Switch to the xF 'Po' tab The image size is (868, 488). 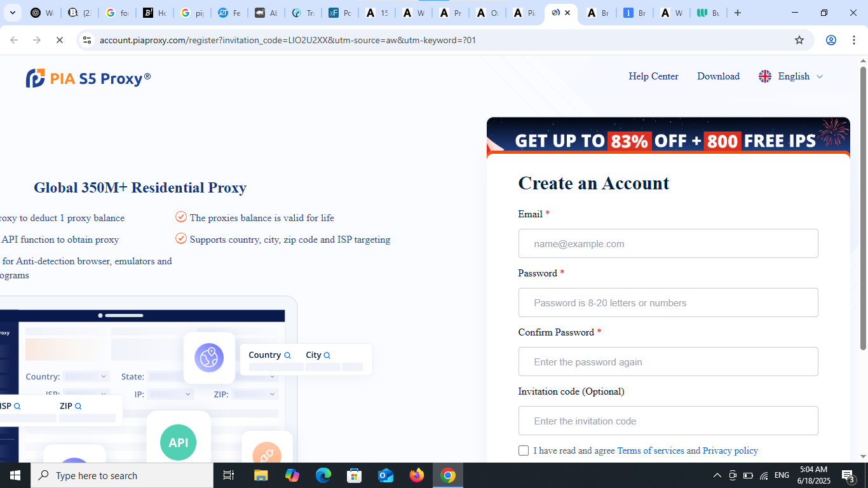(340, 13)
